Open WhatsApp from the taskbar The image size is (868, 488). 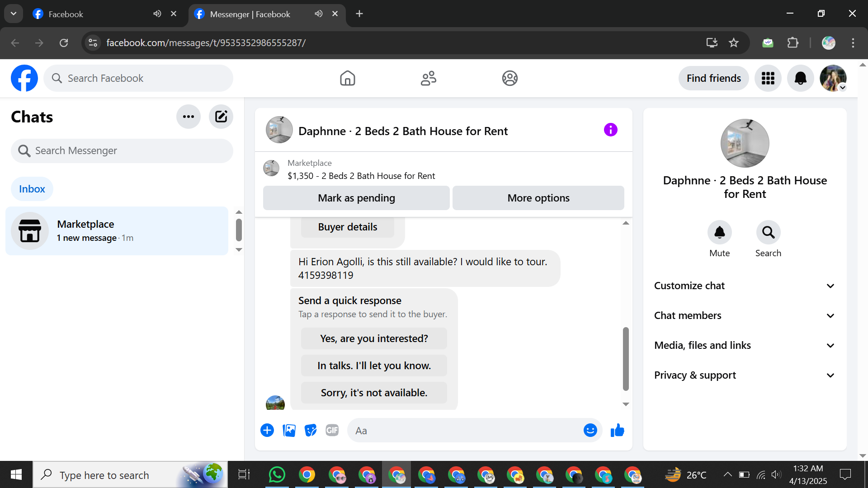(x=277, y=475)
